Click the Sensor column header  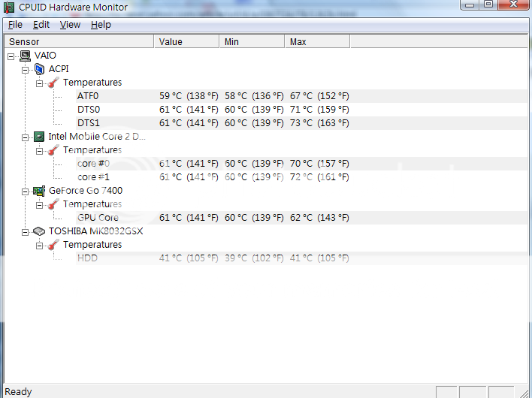[x=79, y=42]
